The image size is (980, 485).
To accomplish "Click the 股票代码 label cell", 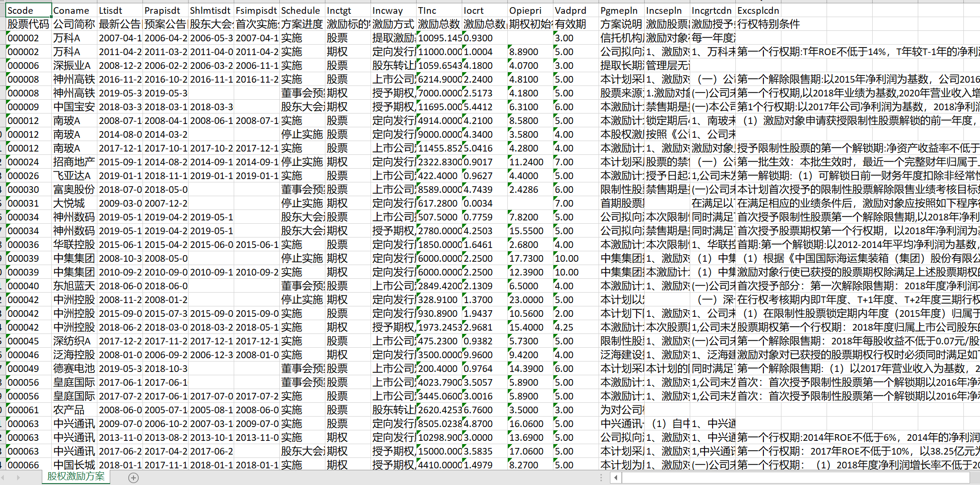I will pyautogui.click(x=29, y=24).
